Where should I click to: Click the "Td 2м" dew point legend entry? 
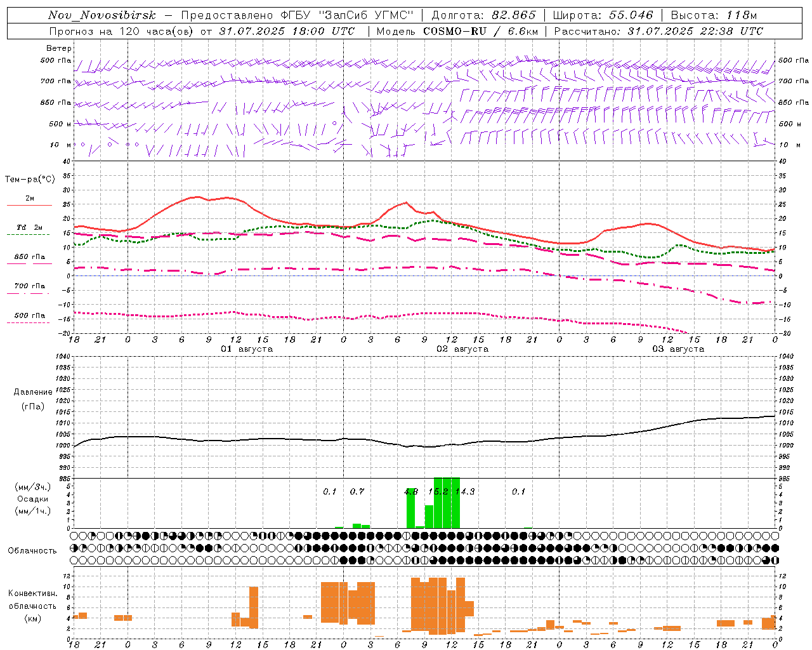(30, 227)
